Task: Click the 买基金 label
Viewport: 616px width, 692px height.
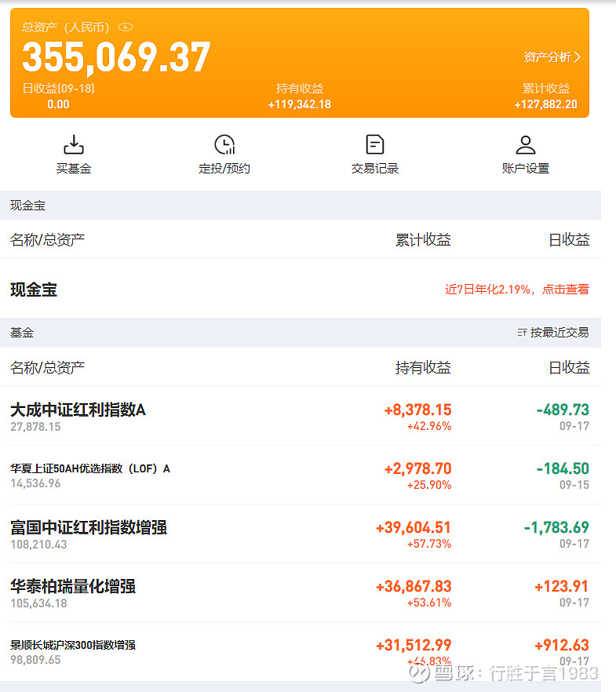Action: tap(74, 168)
